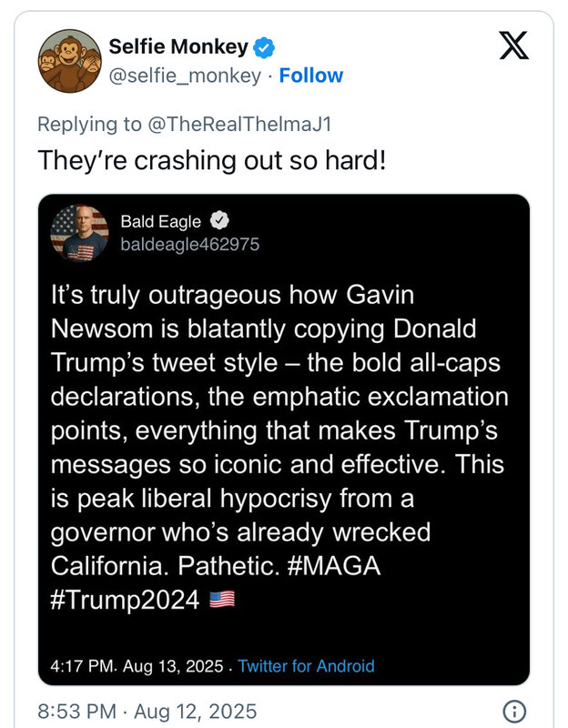
Task: Click the 4:17 PM Aug 13 timestamp
Action: click(x=137, y=666)
